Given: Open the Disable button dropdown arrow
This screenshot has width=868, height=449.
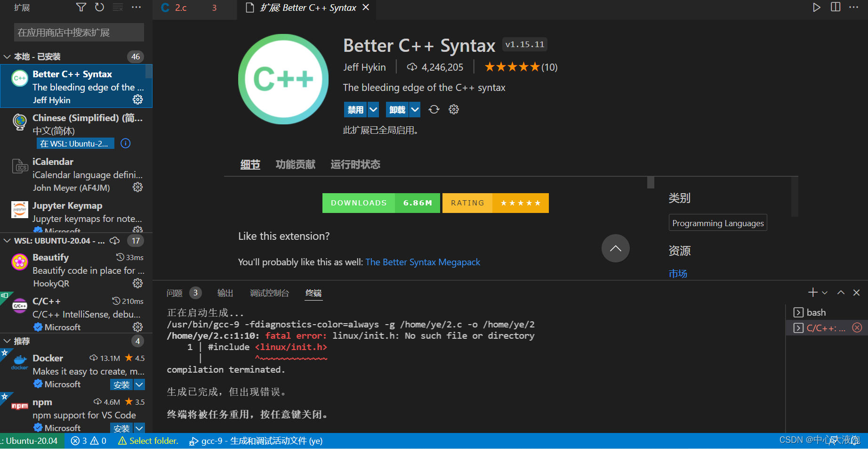Looking at the screenshot, I should 373,110.
